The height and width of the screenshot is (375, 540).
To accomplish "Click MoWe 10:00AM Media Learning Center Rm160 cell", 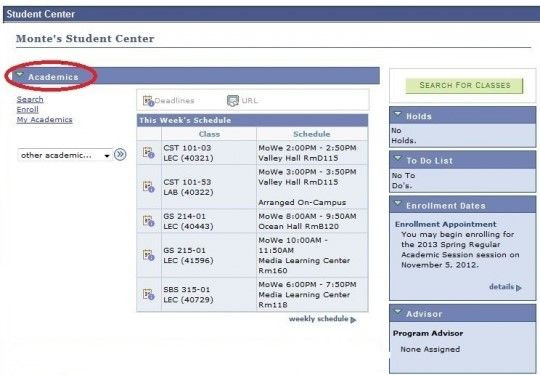I will 312,255.
